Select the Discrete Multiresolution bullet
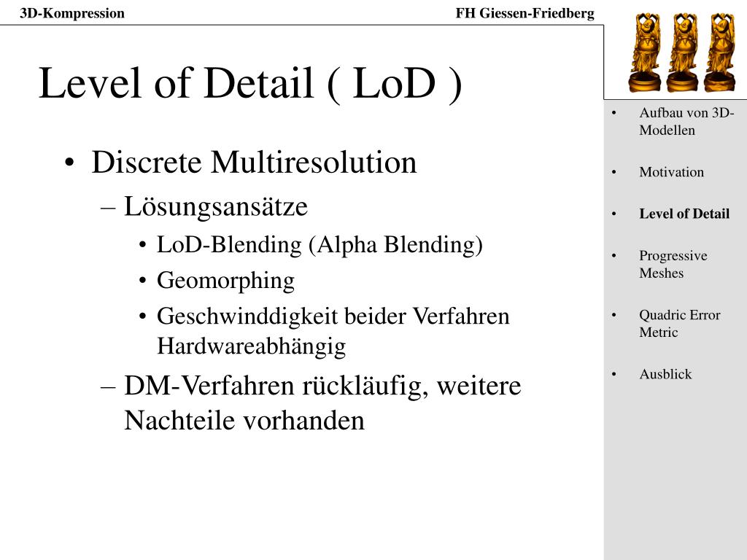 (x=254, y=163)
